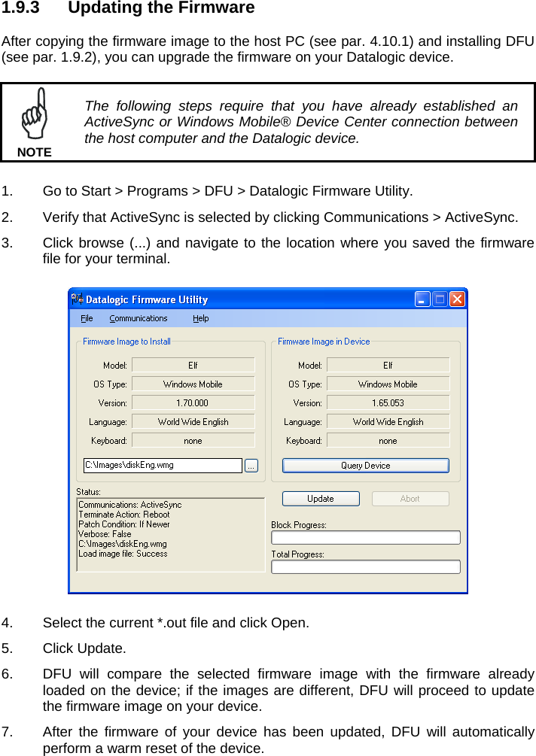
Task: Click the Block Progress bar
Action: tap(366, 538)
